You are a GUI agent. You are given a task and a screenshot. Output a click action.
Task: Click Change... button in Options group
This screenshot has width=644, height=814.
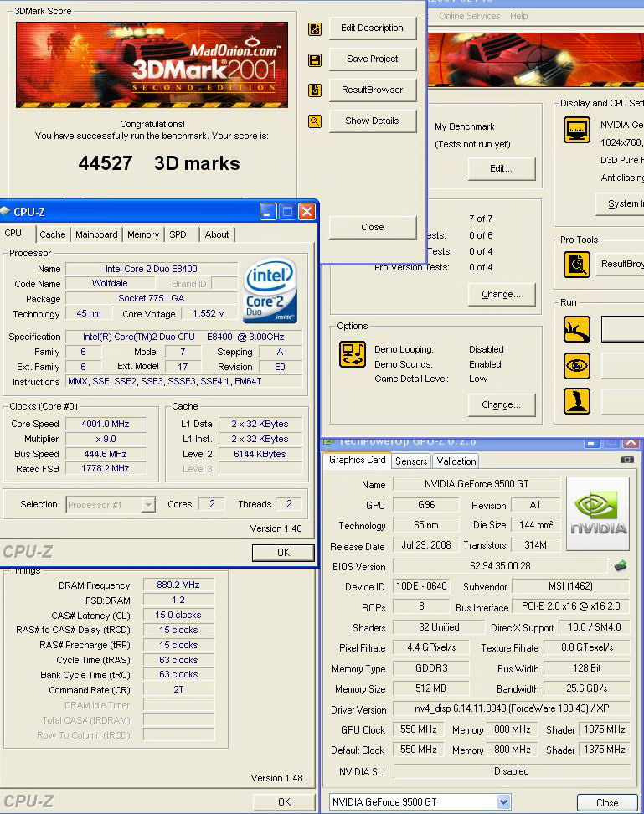click(x=502, y=405)
